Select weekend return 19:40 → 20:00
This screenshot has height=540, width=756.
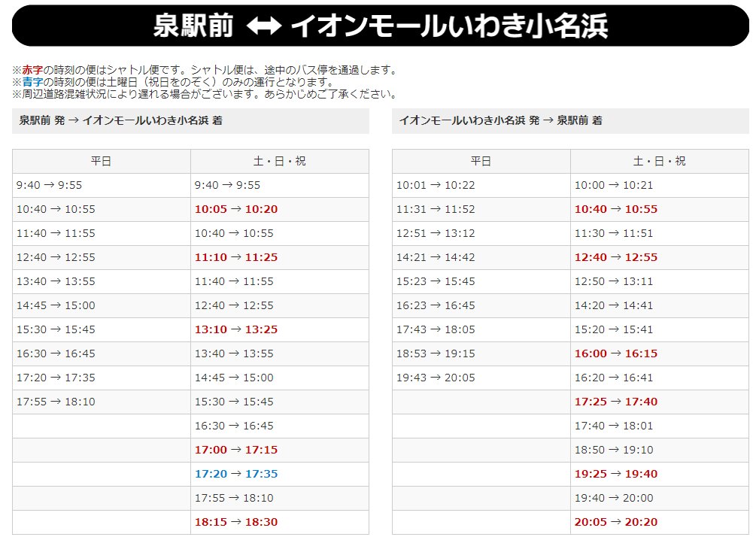(614, 498)
